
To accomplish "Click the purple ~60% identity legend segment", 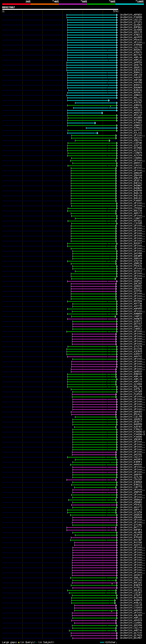I will click(x=73, y=4).
